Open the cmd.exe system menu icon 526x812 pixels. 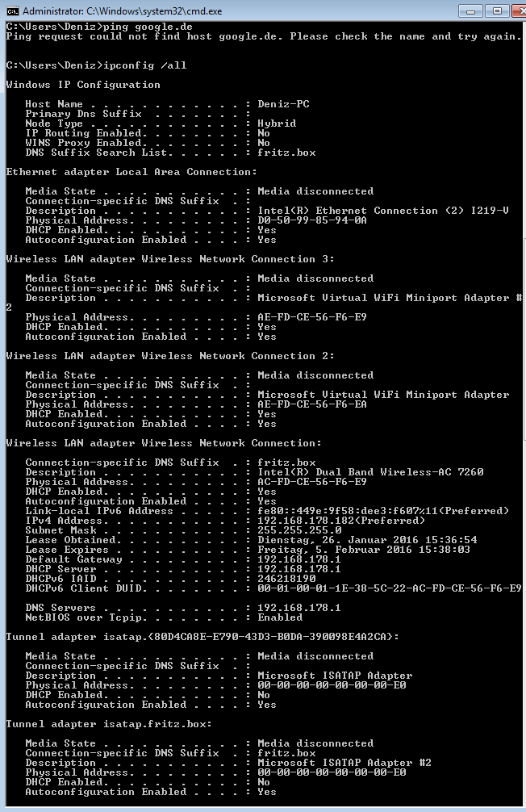click(12, 10)
